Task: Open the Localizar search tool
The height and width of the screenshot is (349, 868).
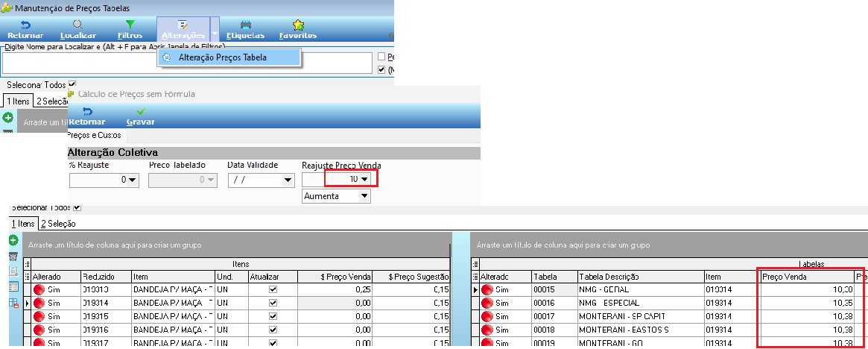Action: 78,30
